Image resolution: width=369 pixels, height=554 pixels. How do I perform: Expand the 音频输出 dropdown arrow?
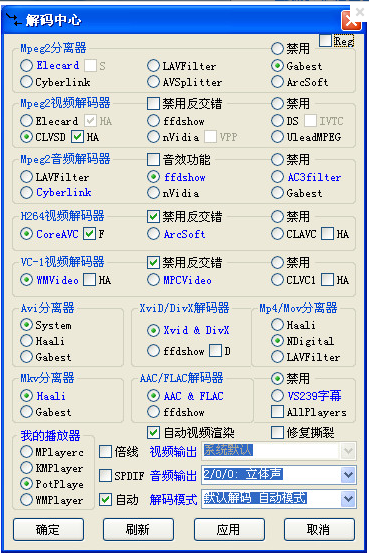pos(348,475)
